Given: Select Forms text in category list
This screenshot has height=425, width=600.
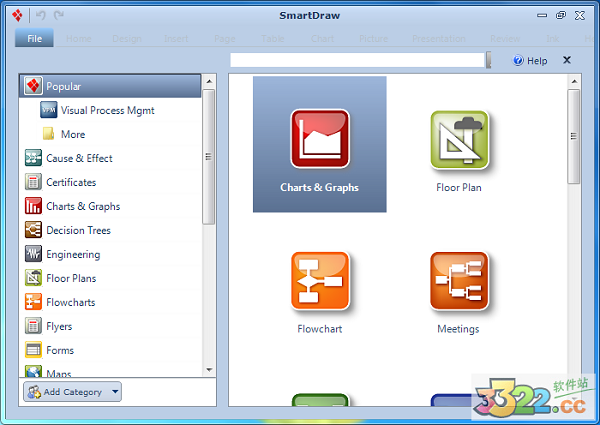Looking at the screenshot, I should point(60,350).
